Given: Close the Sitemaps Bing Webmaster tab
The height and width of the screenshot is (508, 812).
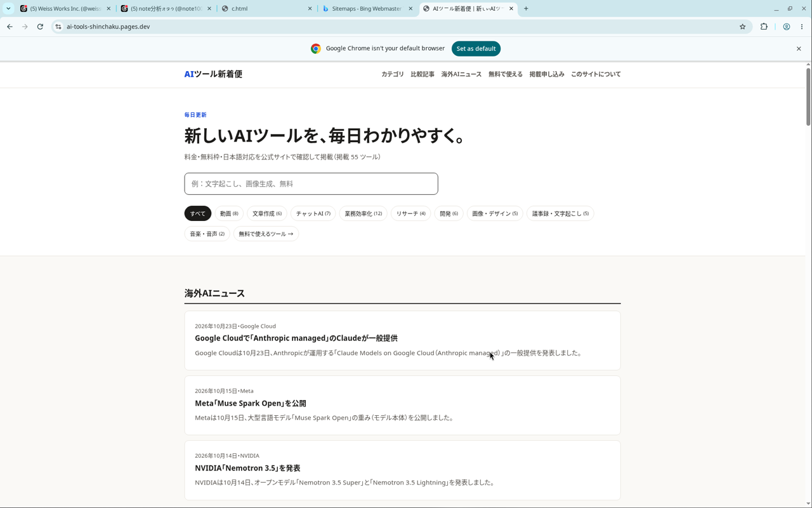Looking at the screenshot, I should click(411, 9).
